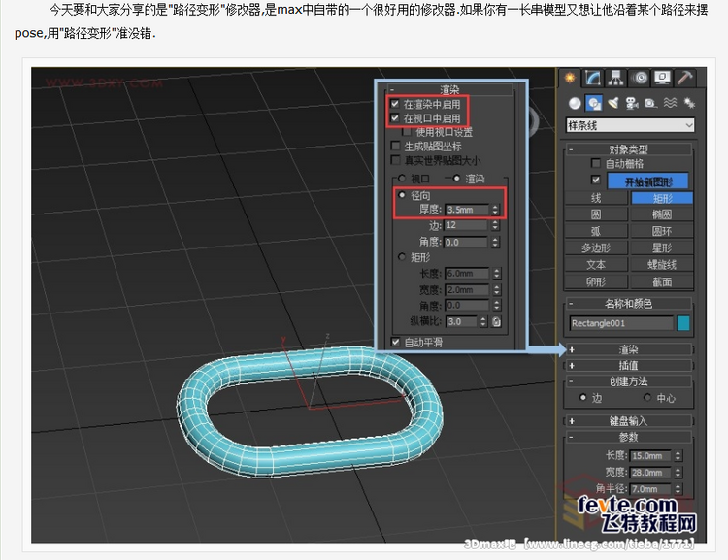Click the 纵横比 spinner arrows

pyautogui.click(x=483, y=322)
